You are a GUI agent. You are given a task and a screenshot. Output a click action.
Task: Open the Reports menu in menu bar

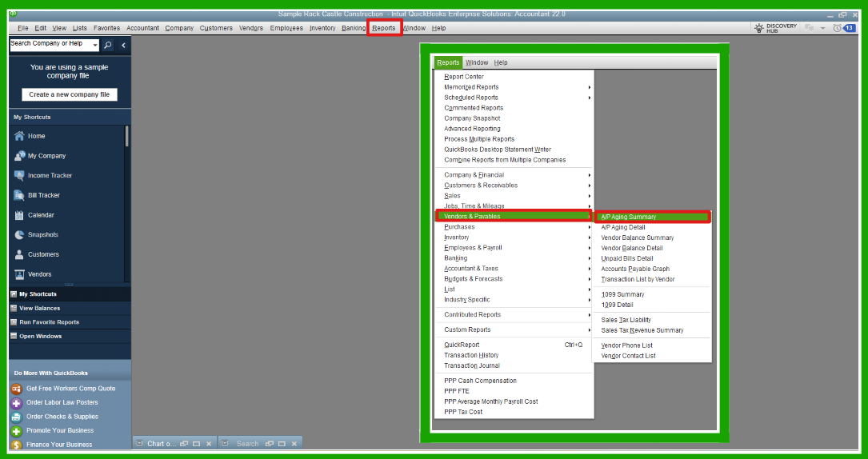point(384,28)
